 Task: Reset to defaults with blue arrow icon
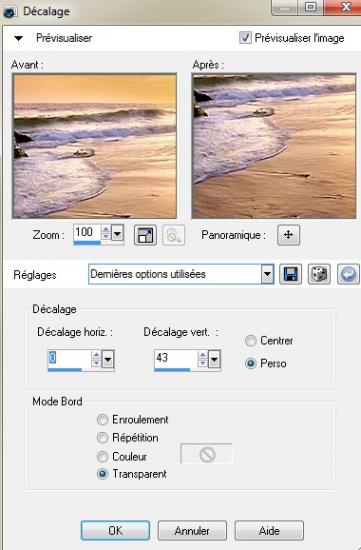click(348, 274)
